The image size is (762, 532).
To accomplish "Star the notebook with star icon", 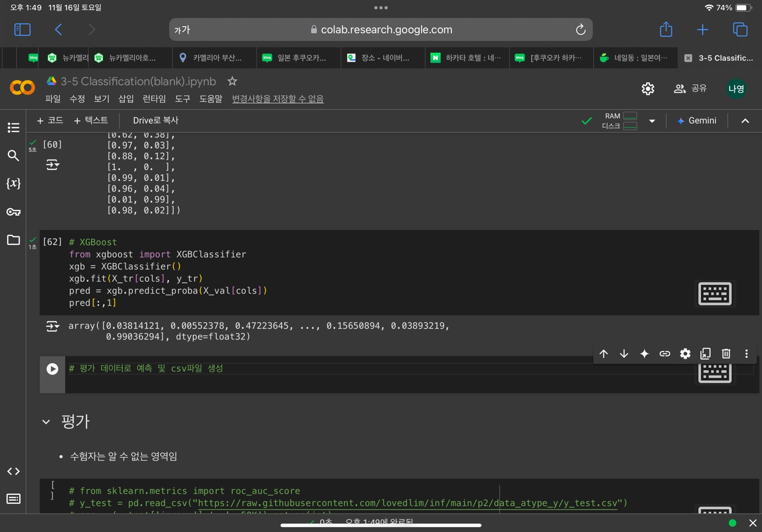I will pyautogui.click(x=232, y=81).
